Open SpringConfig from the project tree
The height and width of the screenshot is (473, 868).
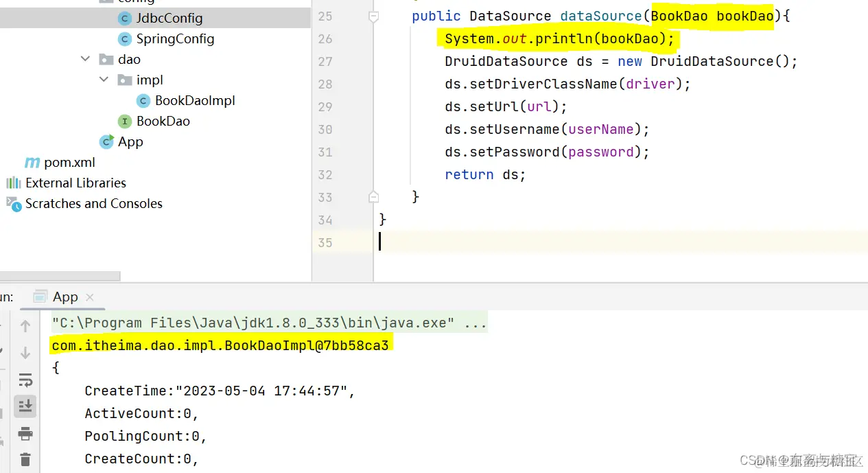(x=175, y=39)
